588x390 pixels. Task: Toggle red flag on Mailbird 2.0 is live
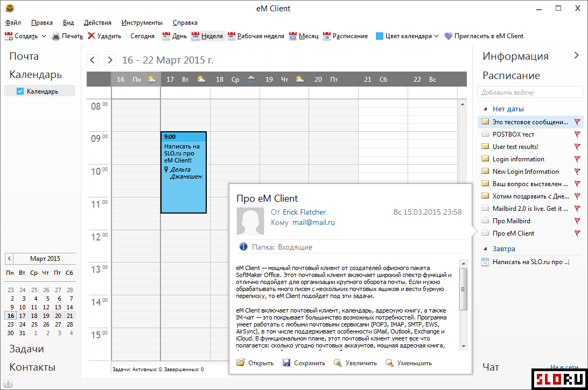click(x=577, y=208)
